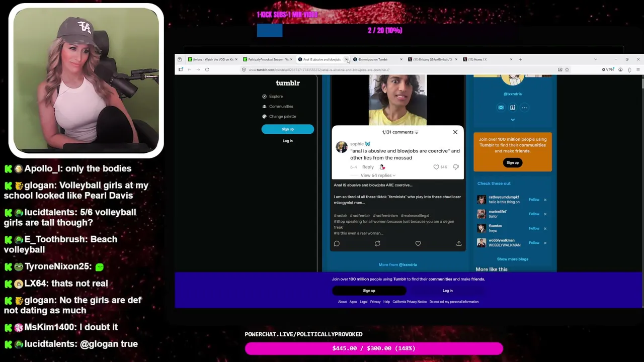Click the message envelope icon under @lxxndria

point(501,108)
